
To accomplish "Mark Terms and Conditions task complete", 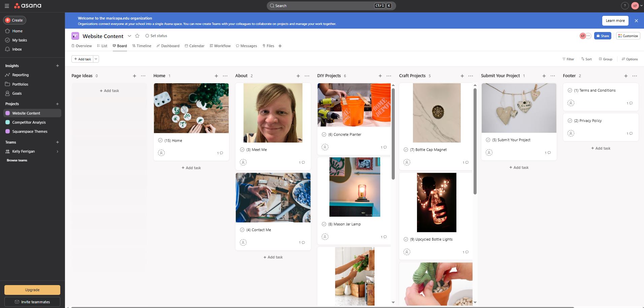I will [570, 90].
